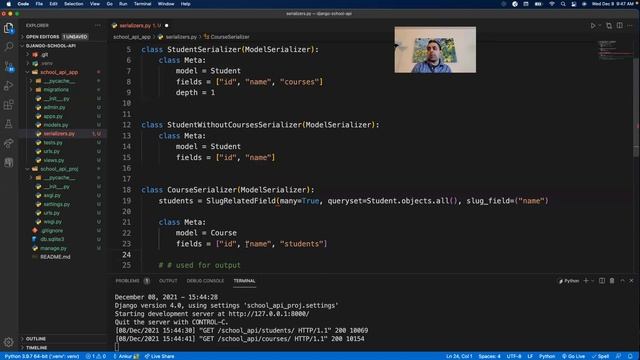640x360 pixels.
Task: Split the editor right
Action: [x=620, y=26]
